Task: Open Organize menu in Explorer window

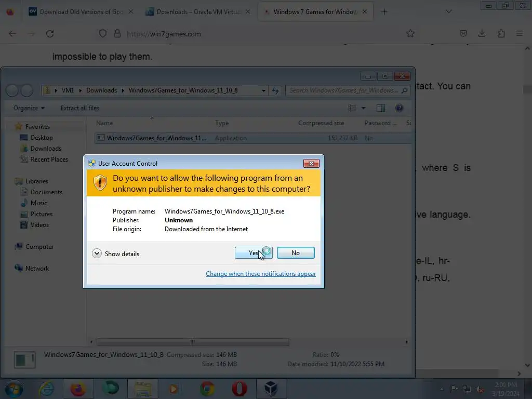Action: (x=29, y=108)
